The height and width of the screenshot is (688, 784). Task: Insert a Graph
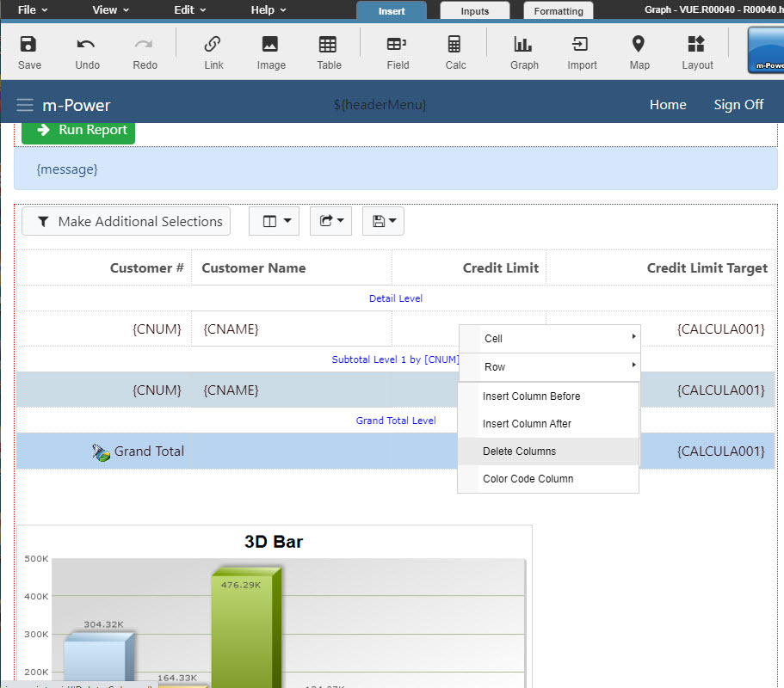click(x=524, y=52)
